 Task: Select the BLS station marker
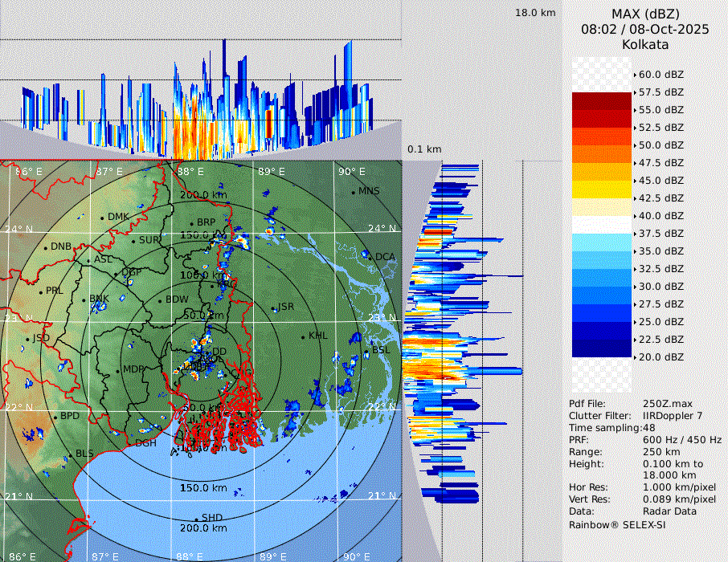point(70,455)
